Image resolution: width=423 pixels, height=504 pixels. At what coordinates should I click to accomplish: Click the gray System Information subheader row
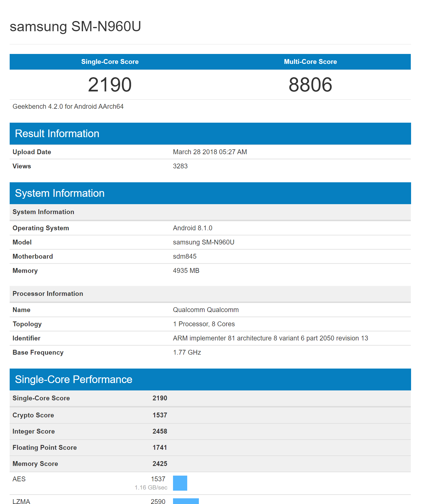coord(210,212)
